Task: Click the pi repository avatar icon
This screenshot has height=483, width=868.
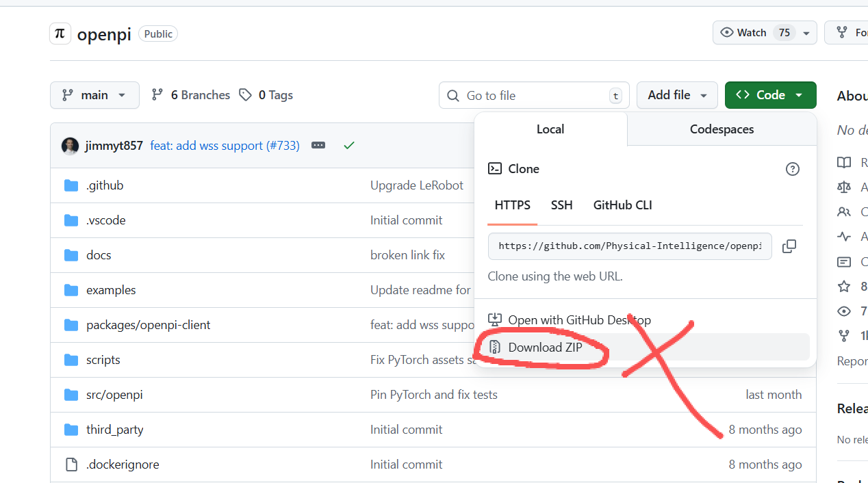Action: 60,34
